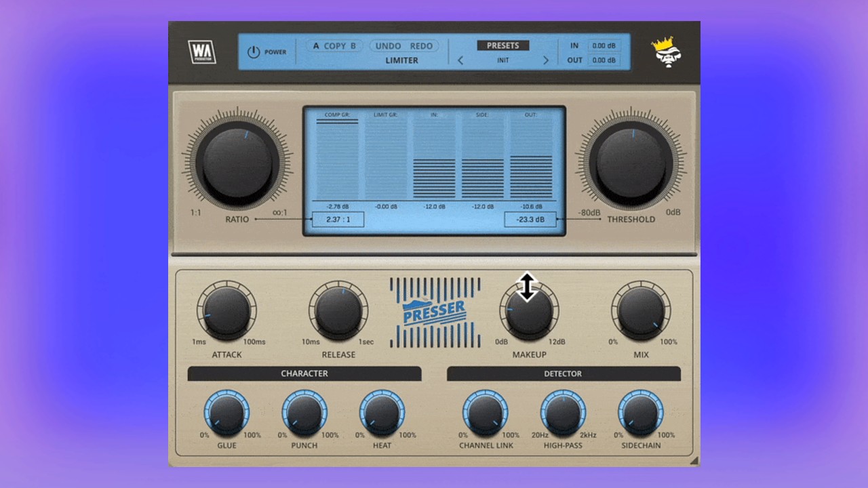Click the LIMIT GR meter
Screen dimensions: 868x488
[x=386, y=159]
